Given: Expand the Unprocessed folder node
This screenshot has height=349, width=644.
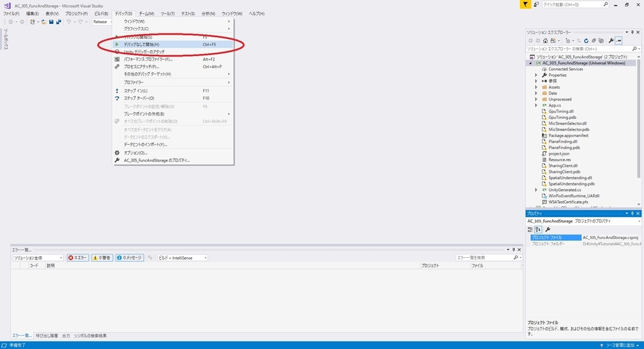Looking at the screenshot, I should (536, 99).
